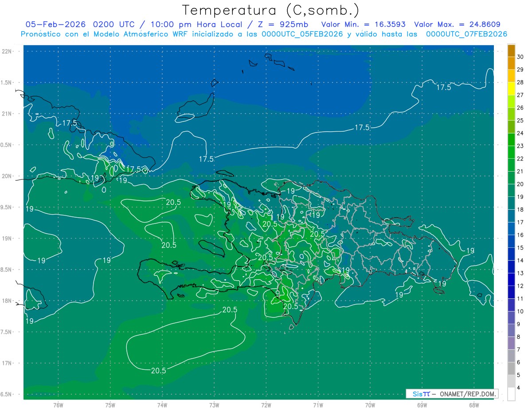Viewport: 532px width, 411px height.
Task: Click the 68W longitude axis label
Action: click(x=473, y=405)
